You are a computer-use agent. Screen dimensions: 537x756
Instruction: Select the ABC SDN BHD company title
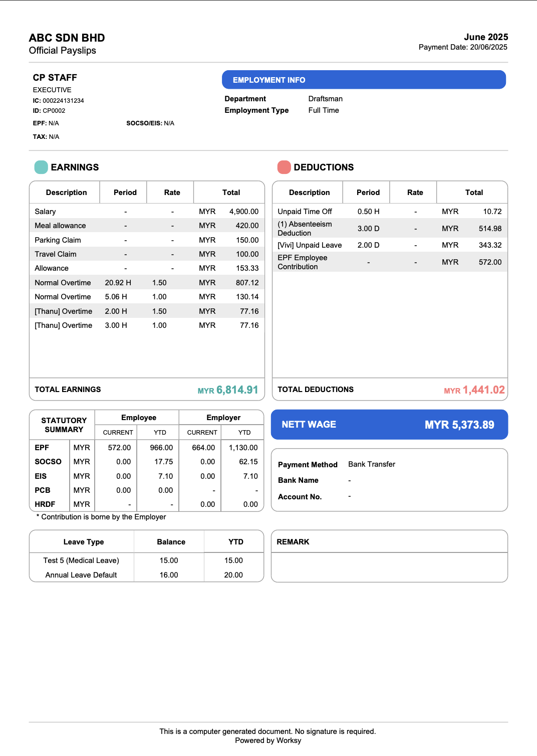tap(67, 38)
